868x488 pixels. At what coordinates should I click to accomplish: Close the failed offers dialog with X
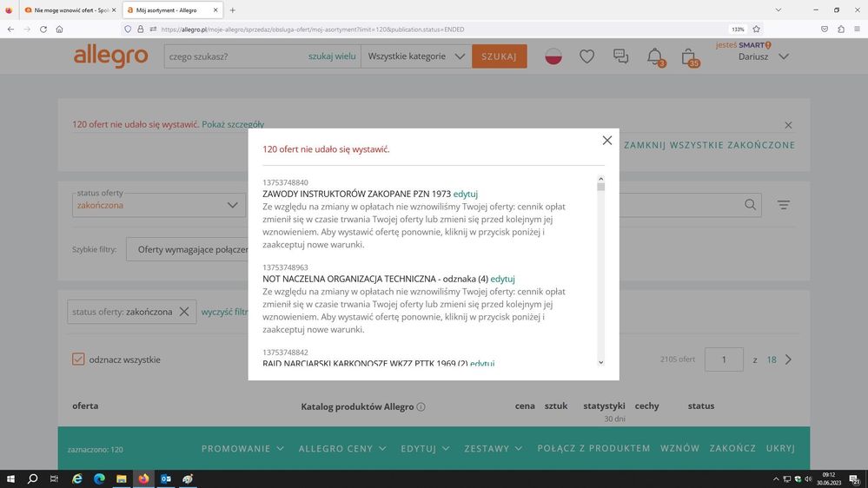(x=607, y=141)
